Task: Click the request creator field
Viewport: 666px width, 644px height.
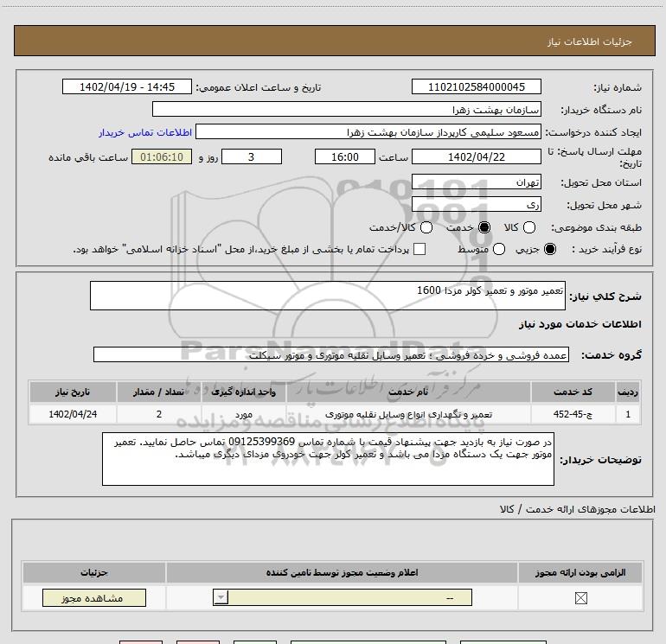Action: 368,131
